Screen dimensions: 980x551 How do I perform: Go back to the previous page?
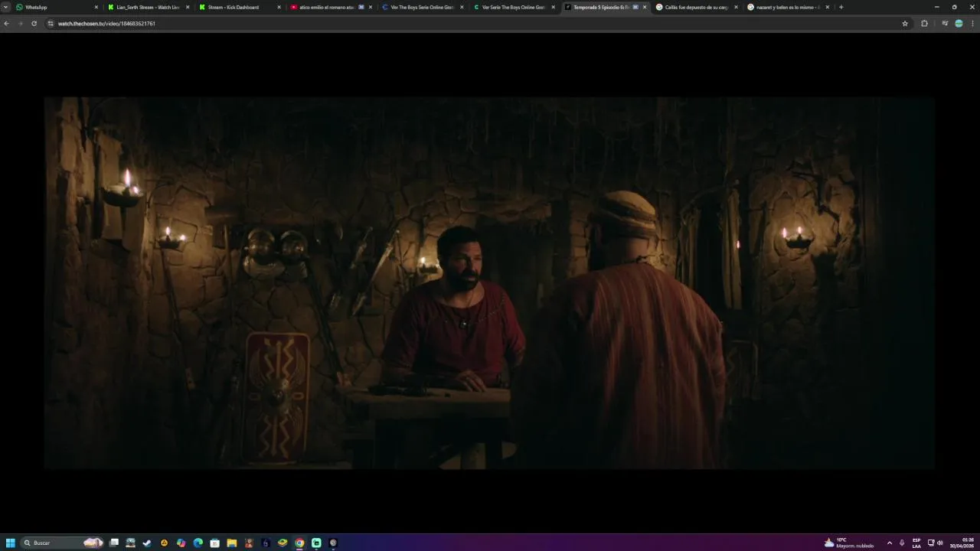pos(6,24)
